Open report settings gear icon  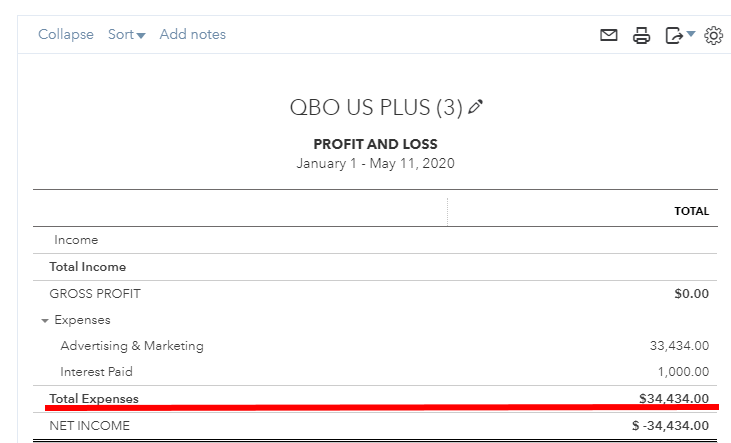(x=713, y=35)
